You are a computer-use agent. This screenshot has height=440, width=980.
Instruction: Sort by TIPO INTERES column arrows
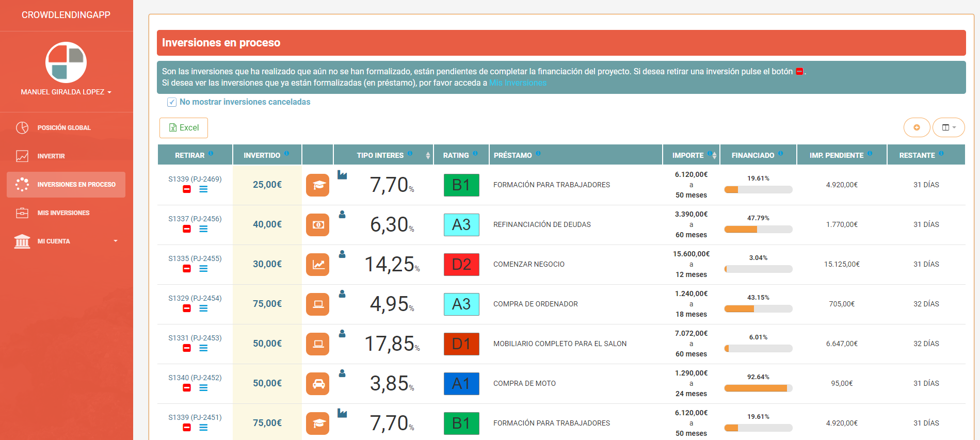pos(428,155)
